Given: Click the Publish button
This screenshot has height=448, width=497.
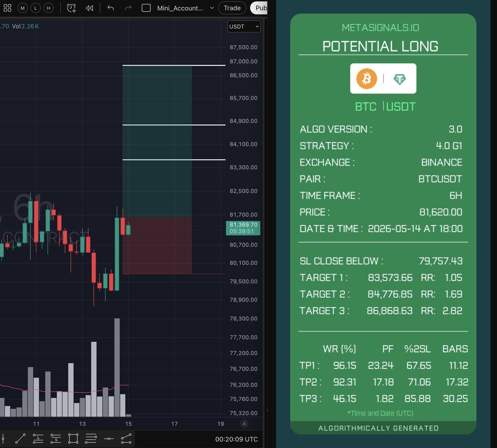Looking at the screenshot, I should (x=259, y=8).
